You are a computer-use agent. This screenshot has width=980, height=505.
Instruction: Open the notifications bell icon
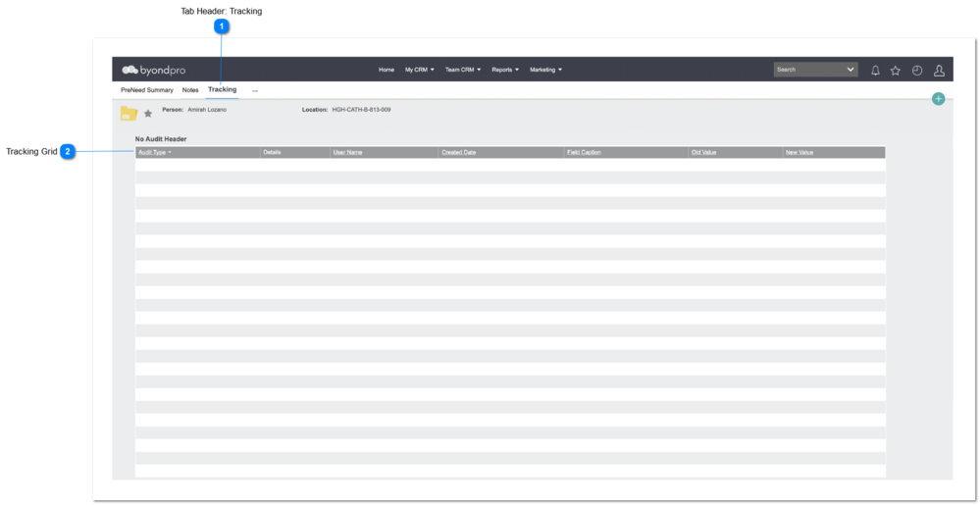[x=875, y=71]
